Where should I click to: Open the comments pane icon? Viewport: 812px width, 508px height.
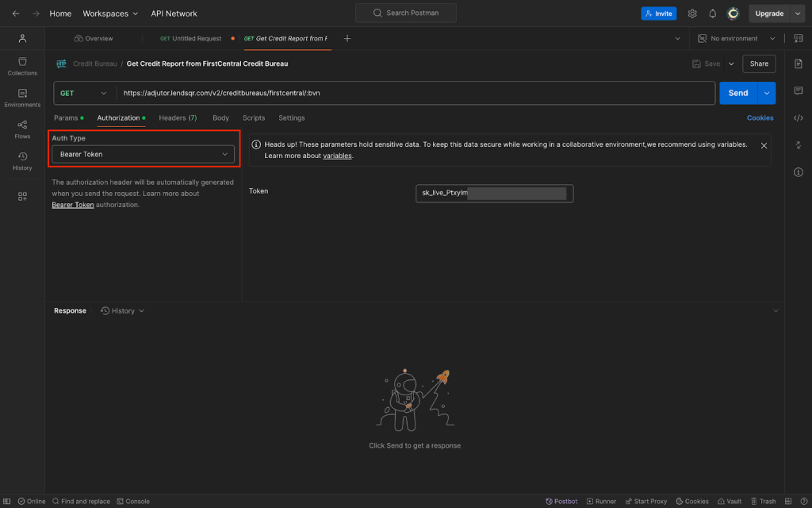798,90
